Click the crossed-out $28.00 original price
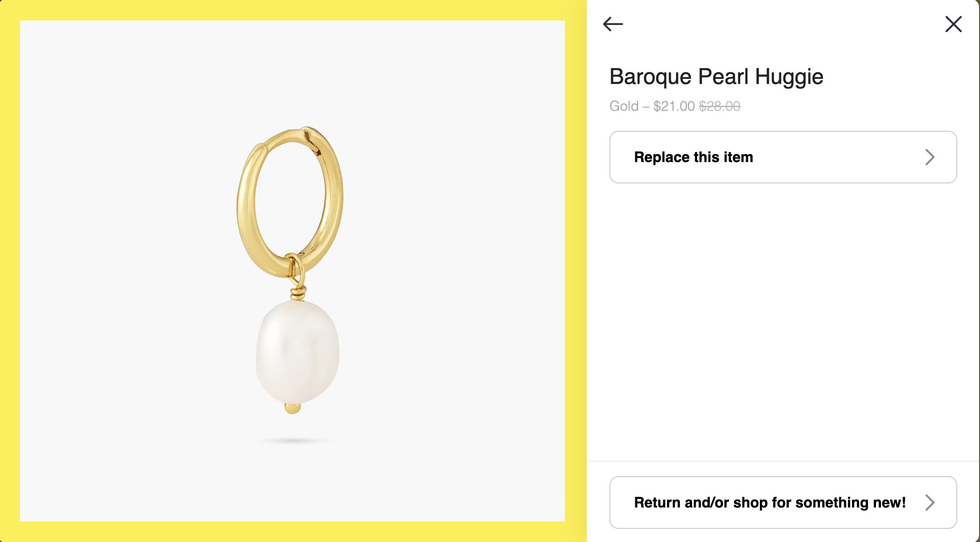Image resolution: width=980 pixels, height=542 pixels. click(x=719, y=106)
